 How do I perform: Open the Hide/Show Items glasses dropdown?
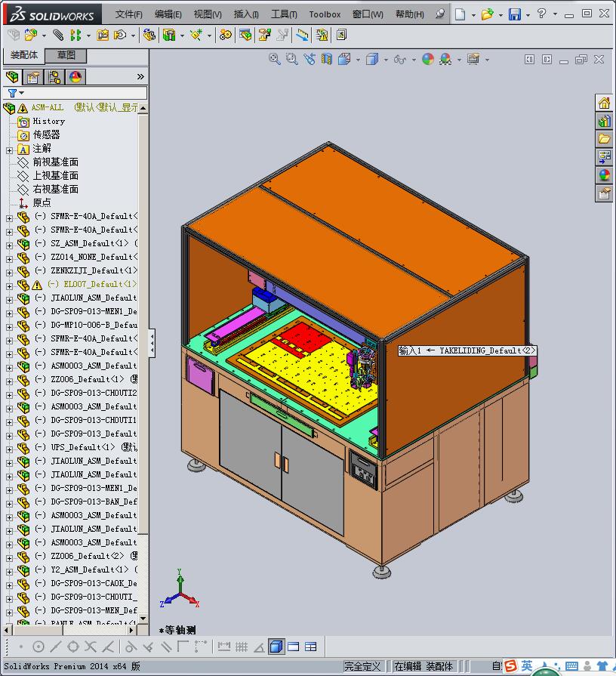tap(414, 60)
